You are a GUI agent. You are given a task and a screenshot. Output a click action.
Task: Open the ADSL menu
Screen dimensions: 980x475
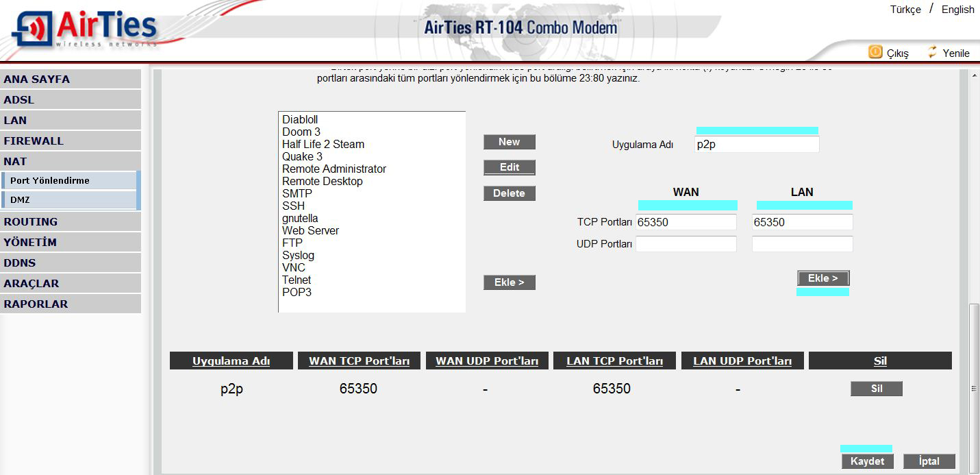pyautogui.click(x=71, y=99)
